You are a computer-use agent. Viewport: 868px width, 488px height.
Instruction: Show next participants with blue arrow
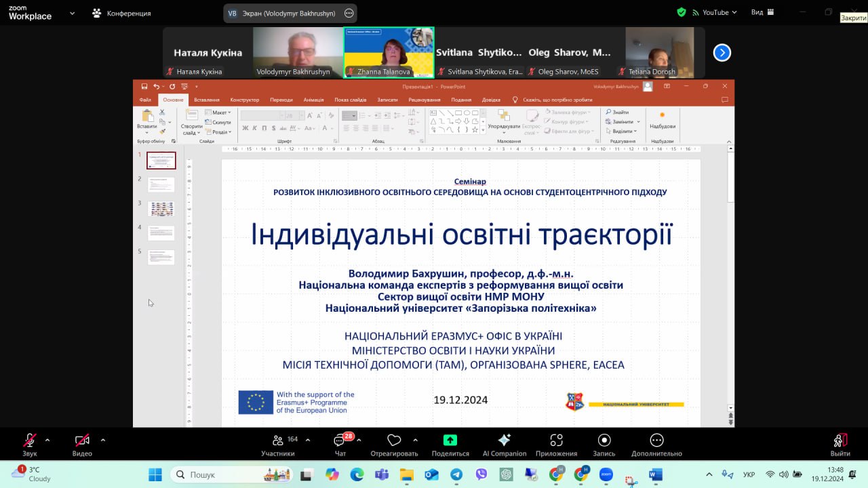[722, 52]
